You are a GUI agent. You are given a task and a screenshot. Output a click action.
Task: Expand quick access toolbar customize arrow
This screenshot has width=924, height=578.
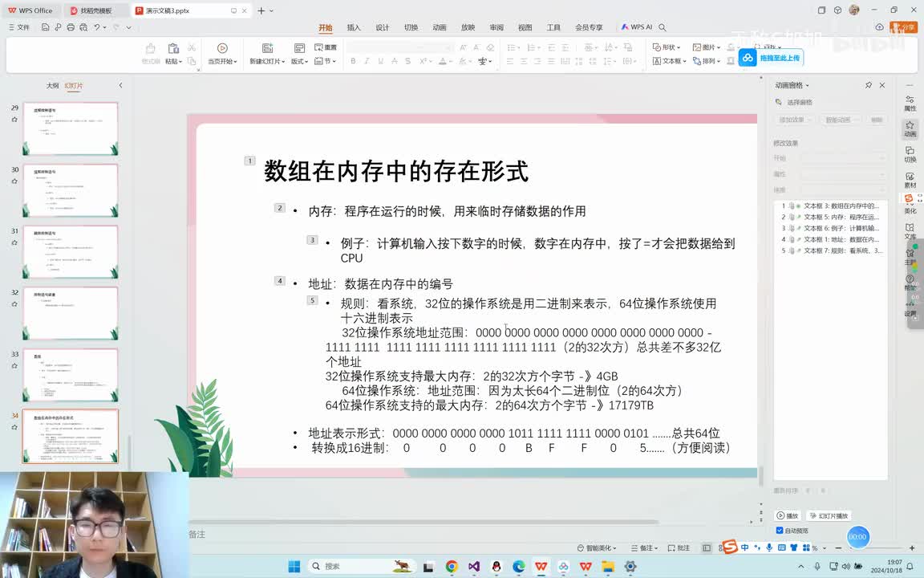tap(128, 27)
